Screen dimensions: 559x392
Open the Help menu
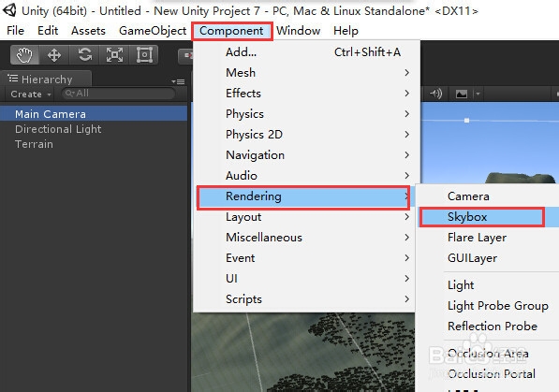tap(346, 31)
